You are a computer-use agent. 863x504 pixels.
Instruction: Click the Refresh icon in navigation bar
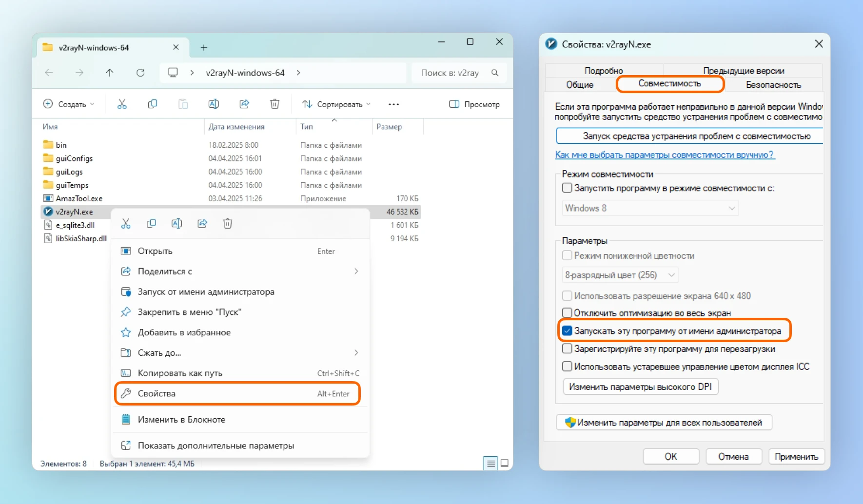click(140, 73)
